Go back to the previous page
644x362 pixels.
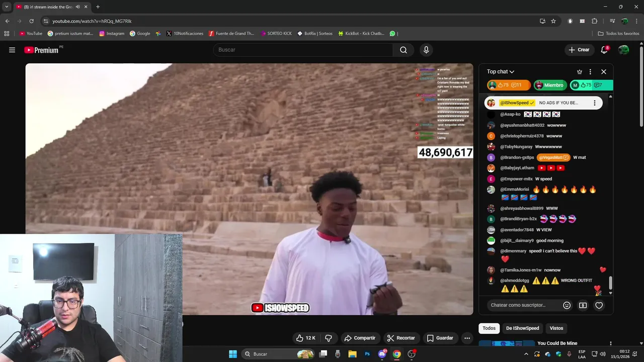coord(7,21)
